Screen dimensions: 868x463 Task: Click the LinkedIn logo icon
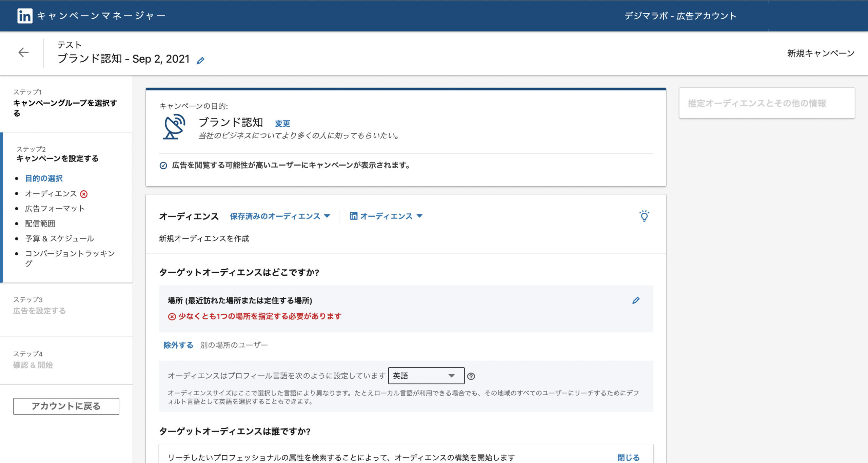(x=25, y=16)
